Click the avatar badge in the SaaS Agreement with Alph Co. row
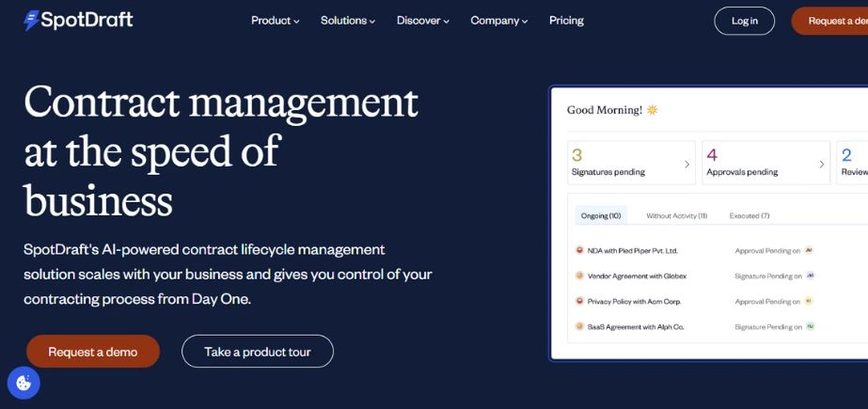The width and height of the screenshot is (868, 409). point(811,326)
